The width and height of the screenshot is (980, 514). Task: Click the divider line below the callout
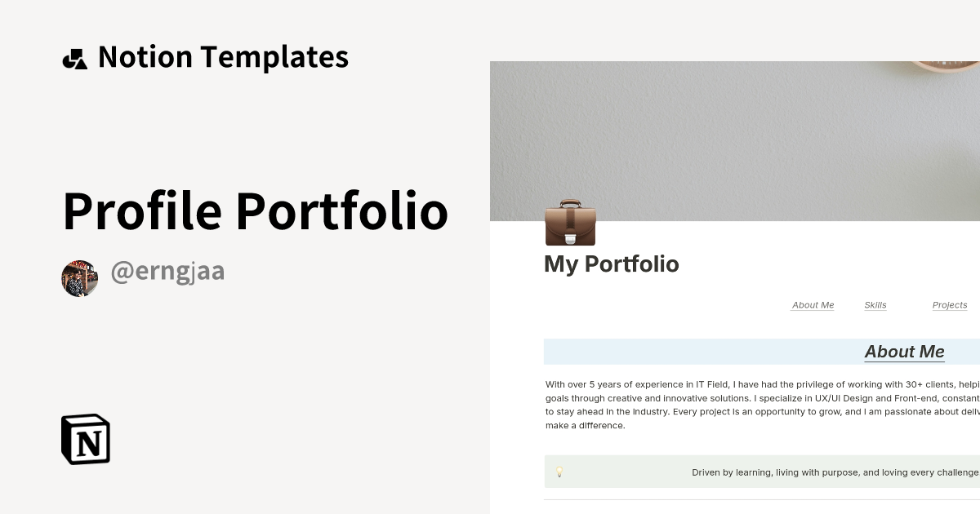point(759,500)
